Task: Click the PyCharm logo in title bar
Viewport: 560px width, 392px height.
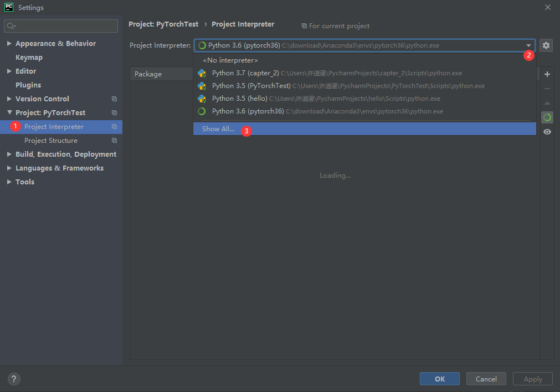Action: click(8, 7)
